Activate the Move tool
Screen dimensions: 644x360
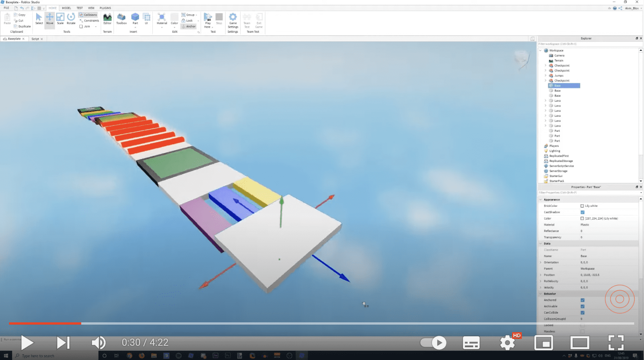click(50, 19)
